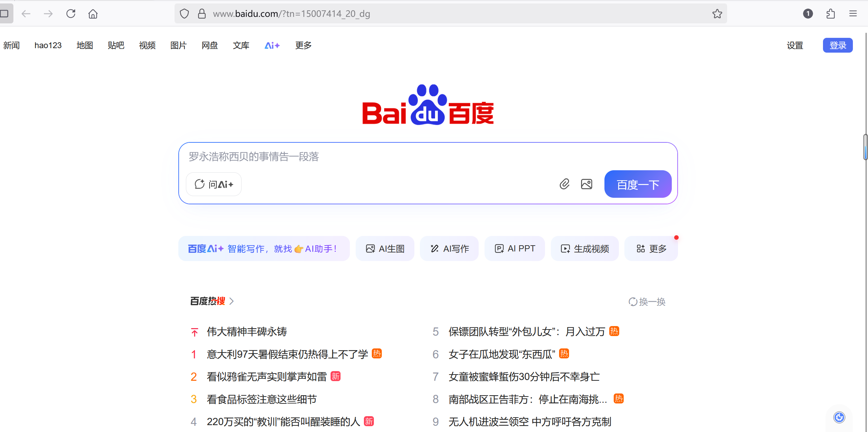Image resolution: width=868 pixels, height=432 pixels.
Task: Search by image using the picture icon
Action: pyautogui.click(x=587, y=184)
